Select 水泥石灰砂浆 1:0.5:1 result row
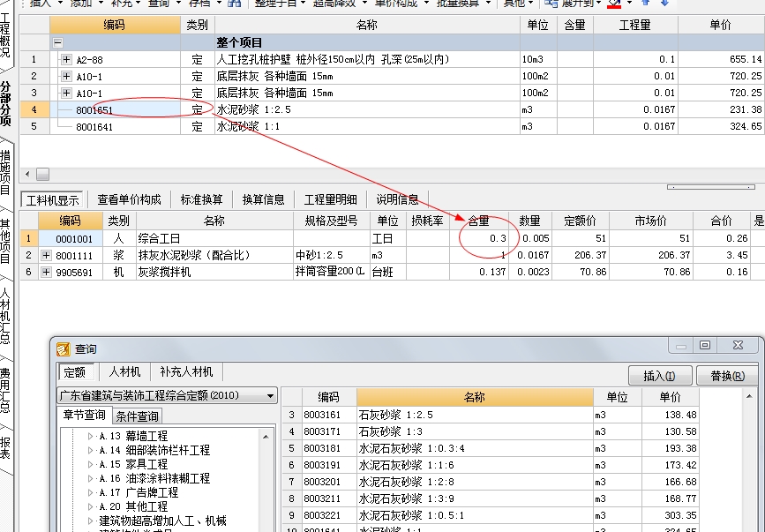 (x=475, y=515)
